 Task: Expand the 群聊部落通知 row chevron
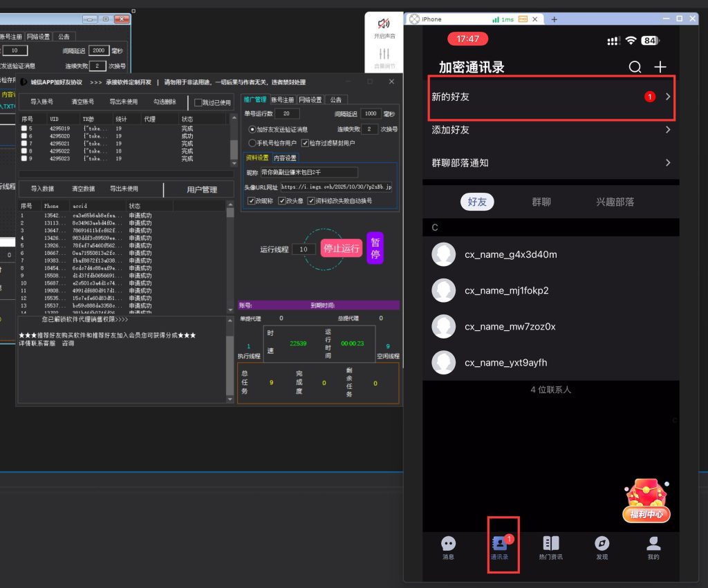point(668,163)
